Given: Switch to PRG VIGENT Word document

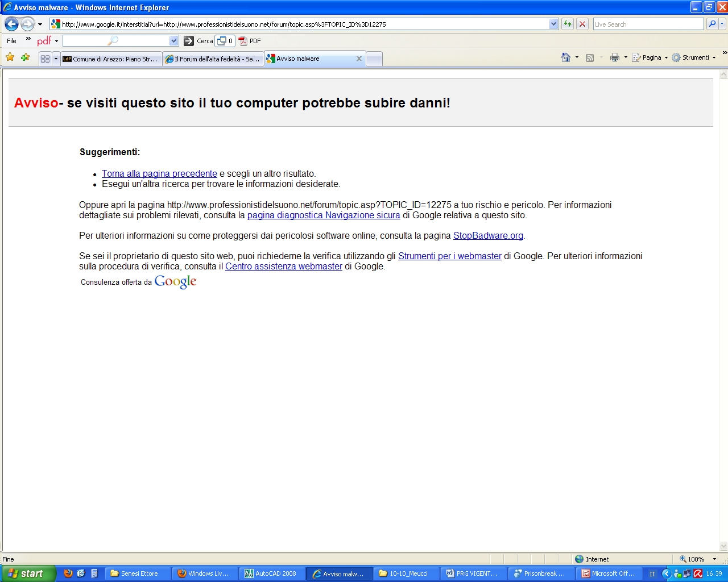Looking at the screenshot, I should click(474, 573).
